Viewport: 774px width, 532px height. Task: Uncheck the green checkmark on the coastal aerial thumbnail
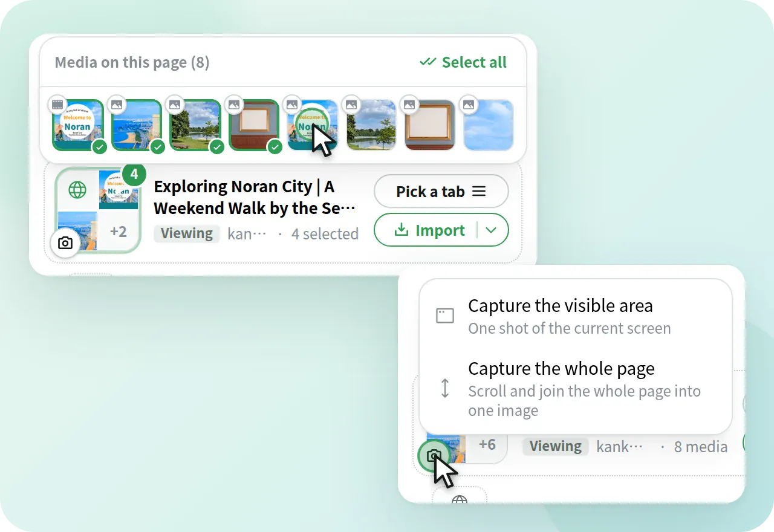(157, 146)
